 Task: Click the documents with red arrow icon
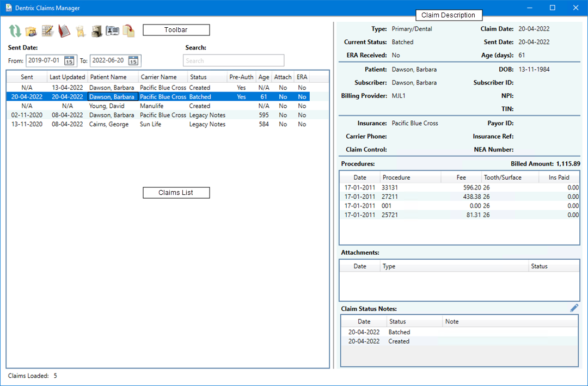point(128,31)
